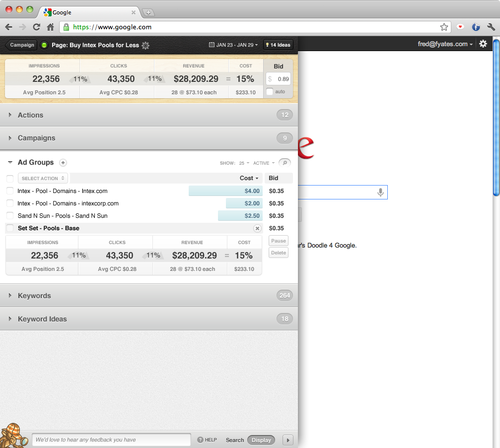This screenshot has width=500, height=448.
Task: Go to browser home icon
Action: pos(50,27)
